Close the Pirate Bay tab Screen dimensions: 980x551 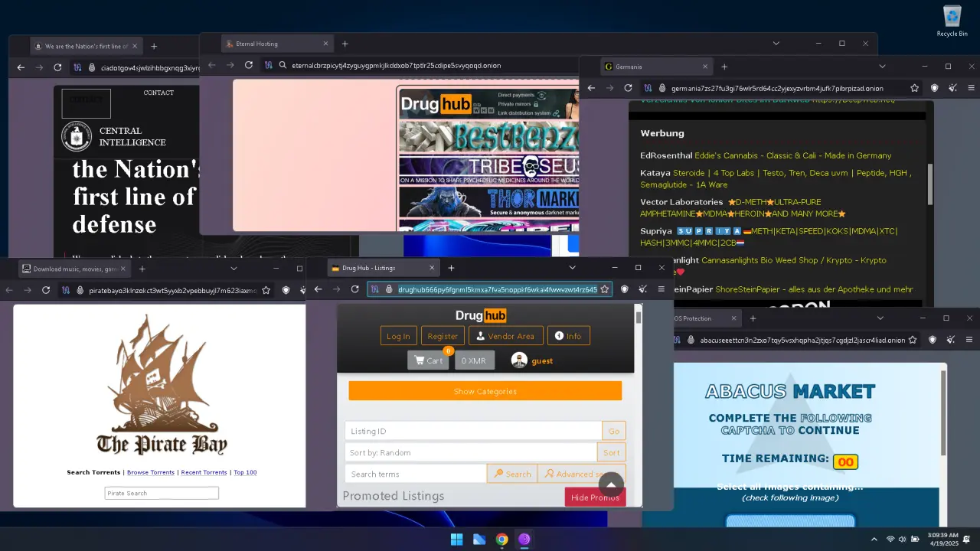click(123, 269)
